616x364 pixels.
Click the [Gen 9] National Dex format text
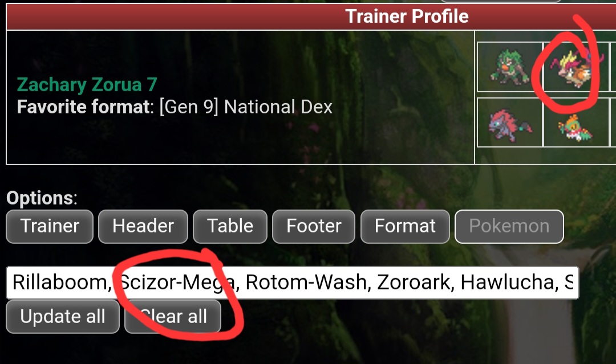pyautogui.click(x=246, y=107)
